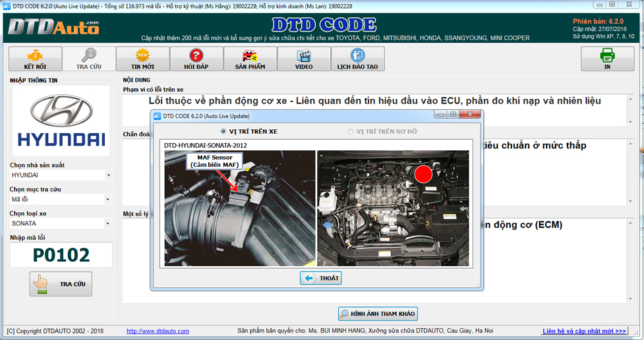Click the Phiên bản: 6.2.0 version text
Viewport: 644px width, 340px height.
pyautogui.click(x=598, y=21)
